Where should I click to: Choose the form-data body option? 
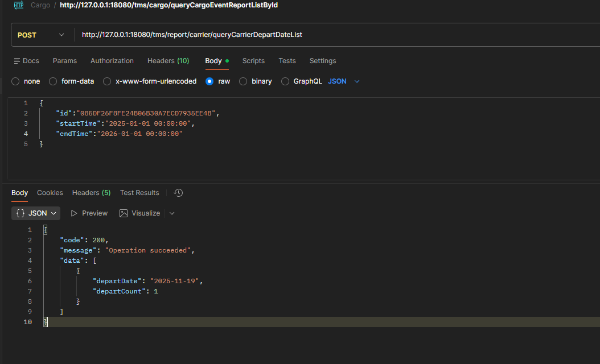click(53, 81)
